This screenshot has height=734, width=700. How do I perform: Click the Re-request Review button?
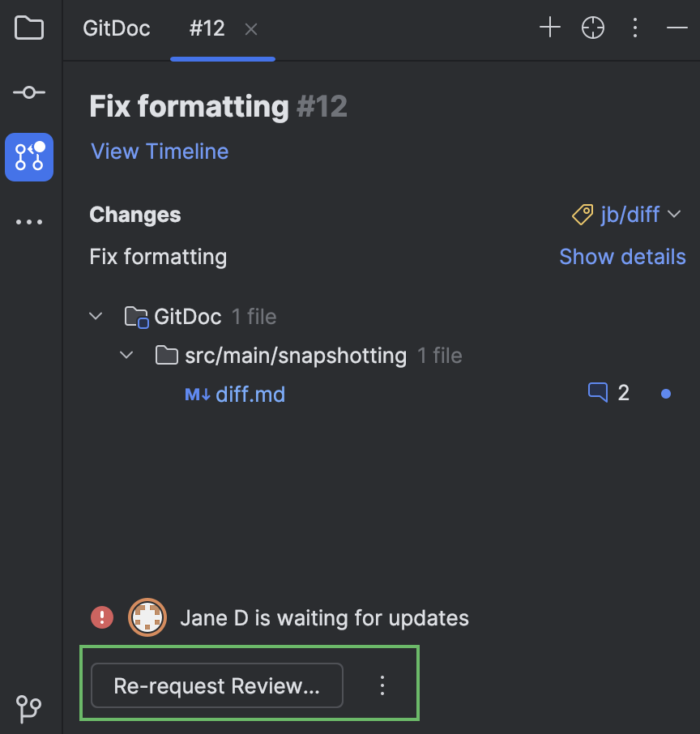(216, 685)
